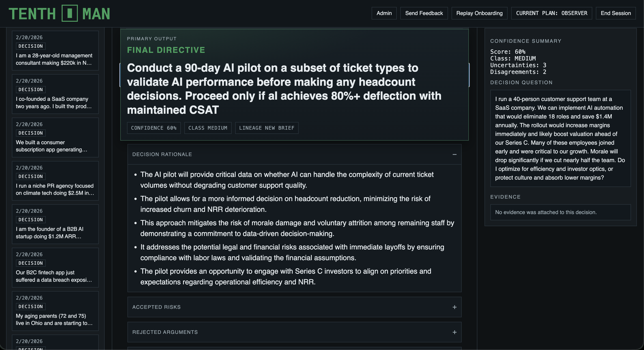This screenshot has height=350, width=644.
Task: Open the Admin page
Action: tap(384, 13)
